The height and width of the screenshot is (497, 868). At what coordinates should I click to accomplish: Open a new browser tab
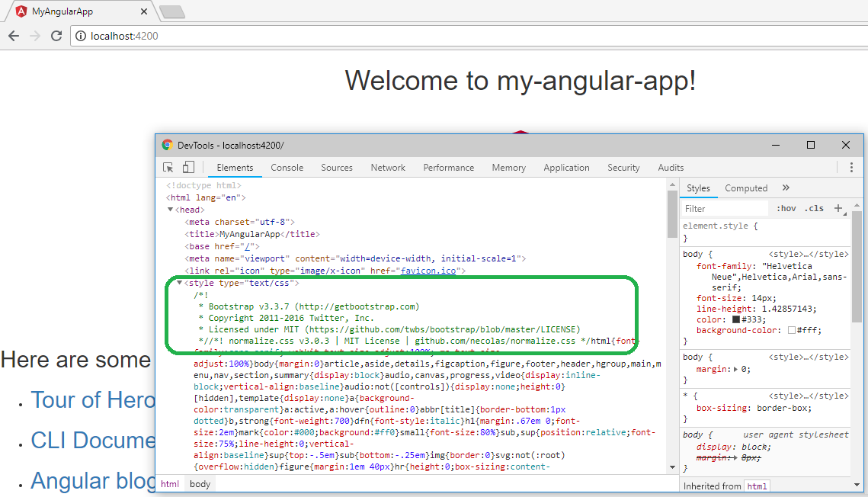tap(172, 11)
